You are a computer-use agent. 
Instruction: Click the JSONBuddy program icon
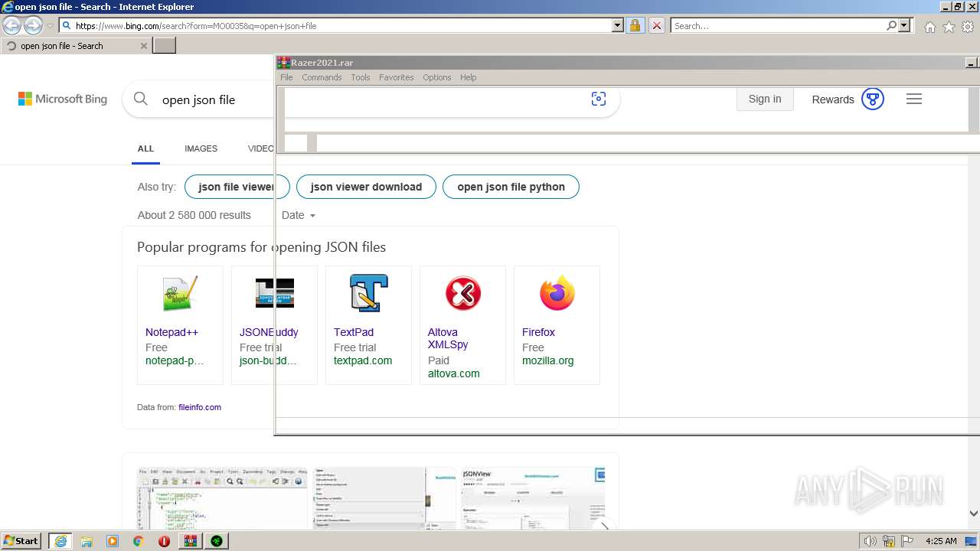tap(274, 294)
